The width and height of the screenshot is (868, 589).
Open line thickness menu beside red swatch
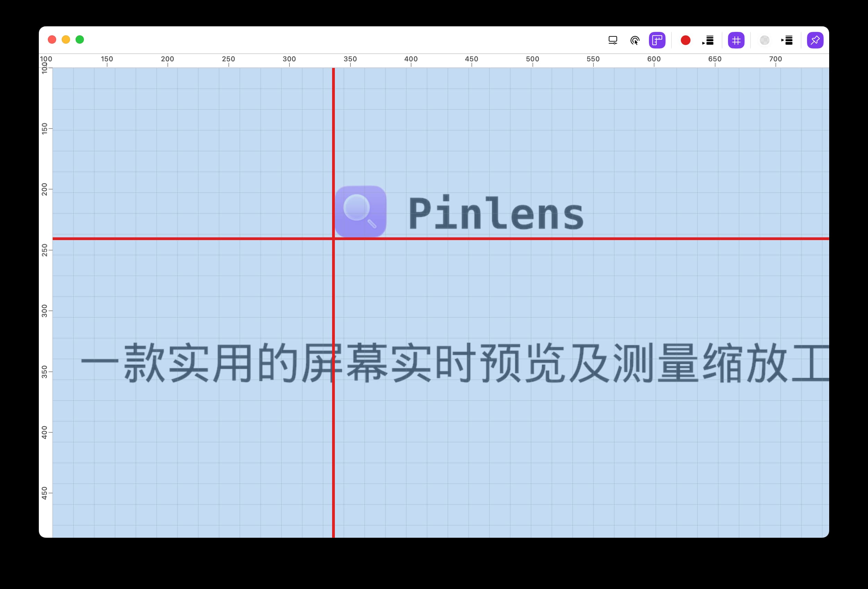pyautogui.click(x=708, y=40)
